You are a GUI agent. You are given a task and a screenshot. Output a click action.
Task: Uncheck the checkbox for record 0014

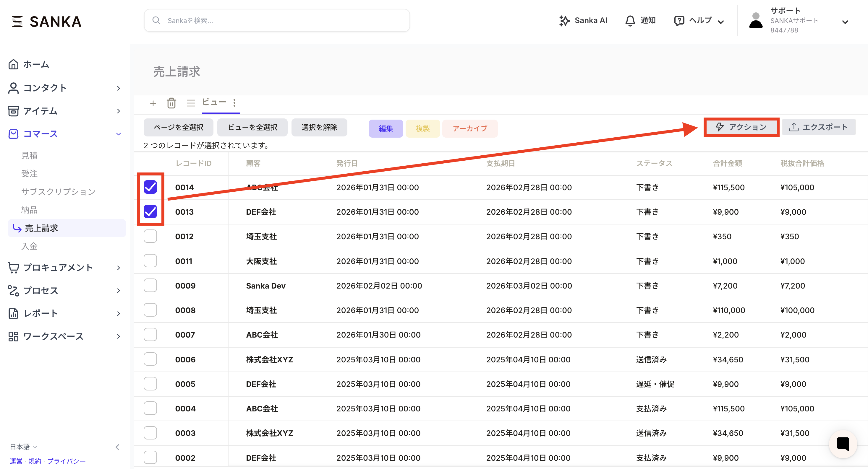point(150,187)
